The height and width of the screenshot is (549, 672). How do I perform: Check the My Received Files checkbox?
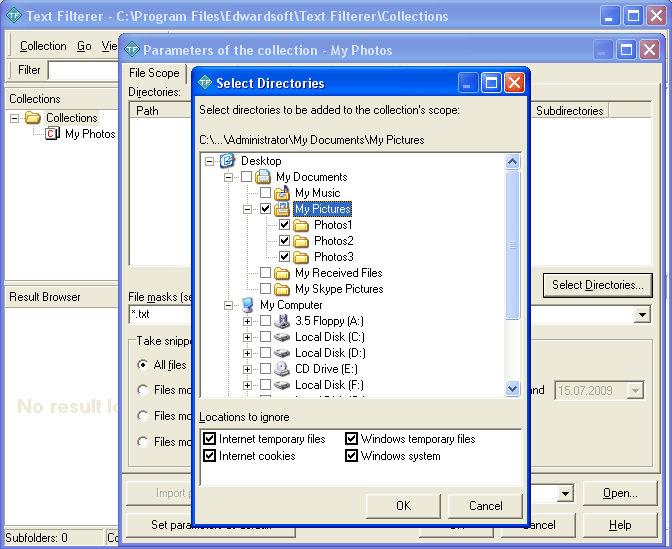click(x=265, y=273)
